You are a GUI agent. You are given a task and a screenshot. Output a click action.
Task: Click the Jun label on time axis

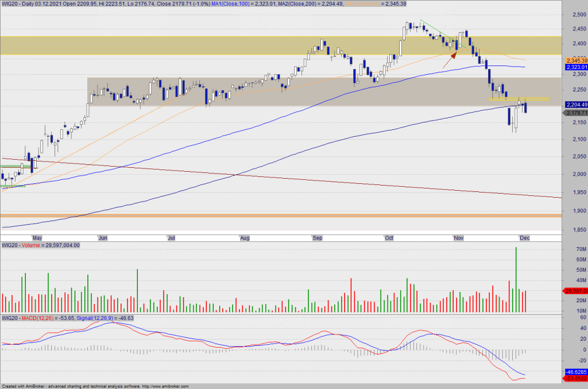[x=103, y=237]
